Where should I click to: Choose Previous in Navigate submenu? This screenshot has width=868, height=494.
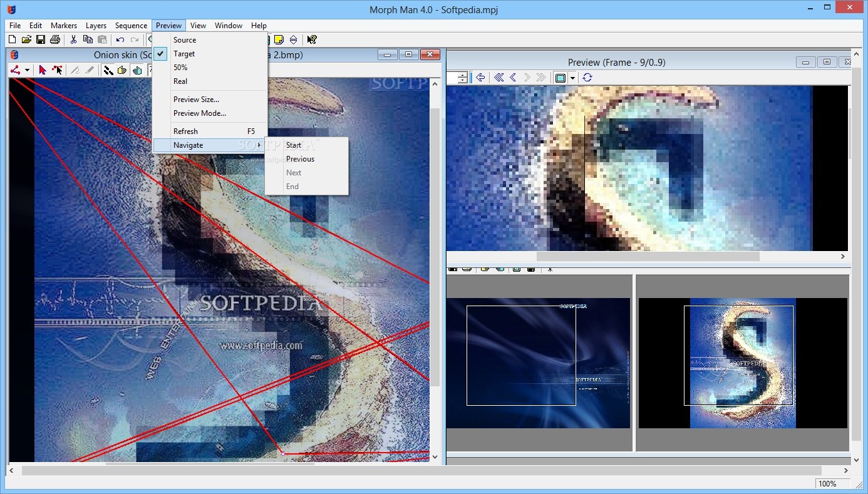pyautogui.click(x=306, y=159)
